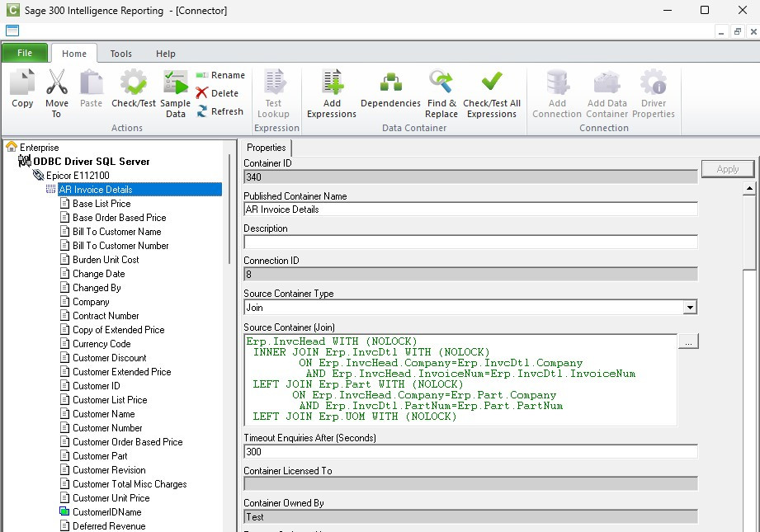Viewport: 760px width, 532px height.
Task: Select the Epicor E112100 connection
Action: [78, 176]
